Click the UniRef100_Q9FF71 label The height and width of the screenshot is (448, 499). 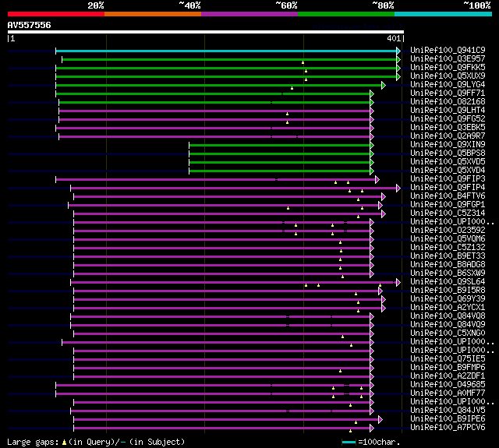click(448, 93)
